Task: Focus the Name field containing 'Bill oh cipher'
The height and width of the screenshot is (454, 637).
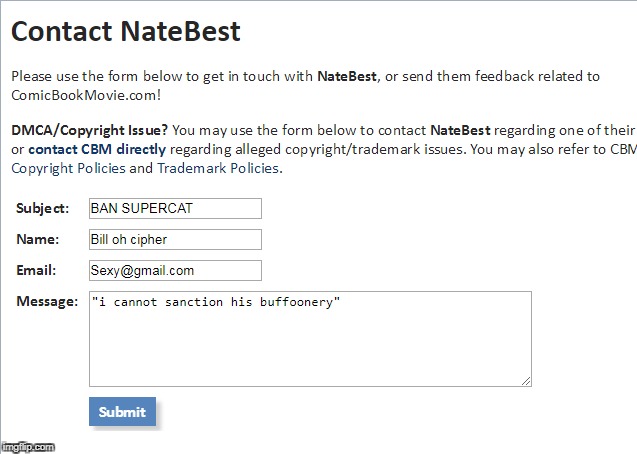Action: [174, 239]
